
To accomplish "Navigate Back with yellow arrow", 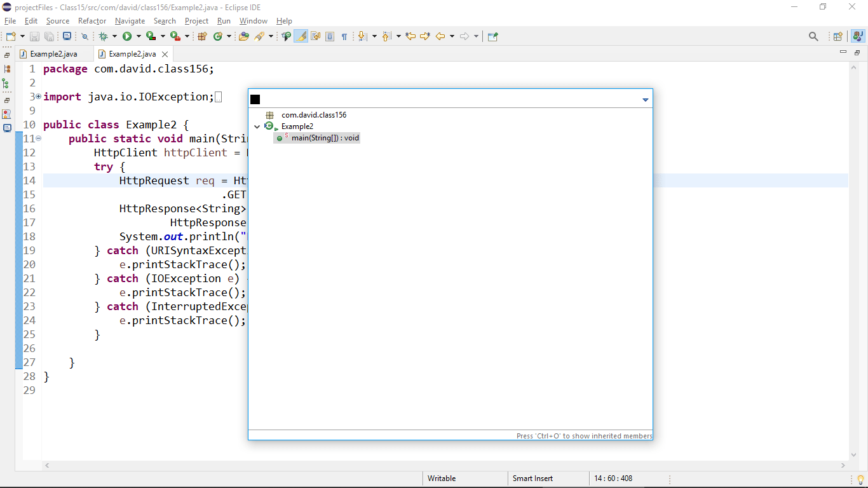I will (x=440, y=36).
